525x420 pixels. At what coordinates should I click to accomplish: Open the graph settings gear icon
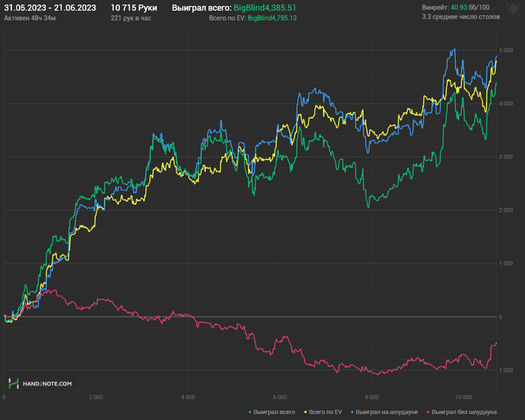[513, 9]
